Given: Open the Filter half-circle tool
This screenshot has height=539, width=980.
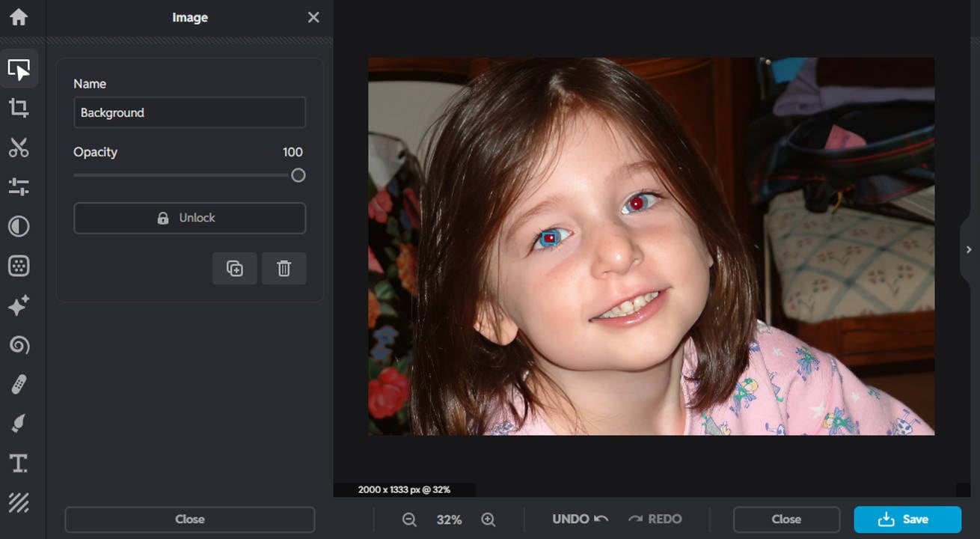Looking at the screenshot, I should coord(19,226).
